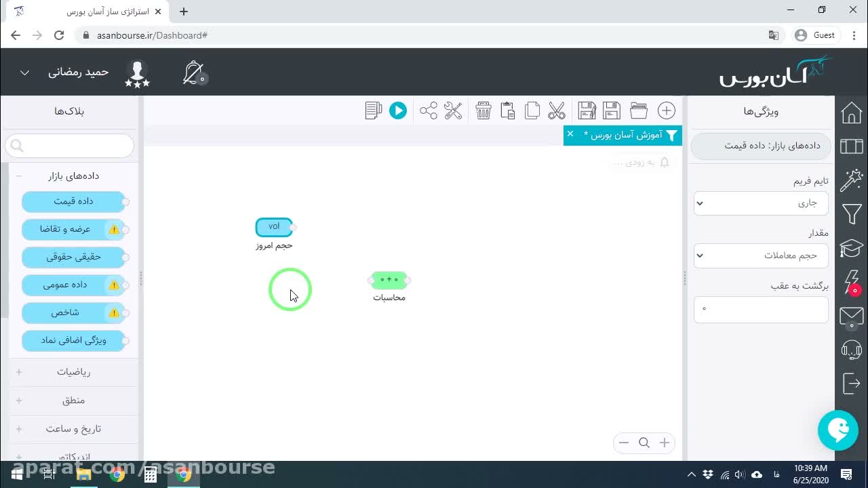Run the strategy with the play button
The width and height of the screenshot is (868, 488).
coord(398,110)
